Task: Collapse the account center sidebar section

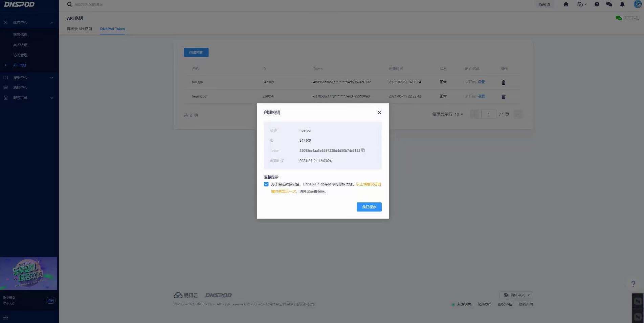Action: point(51,23)
